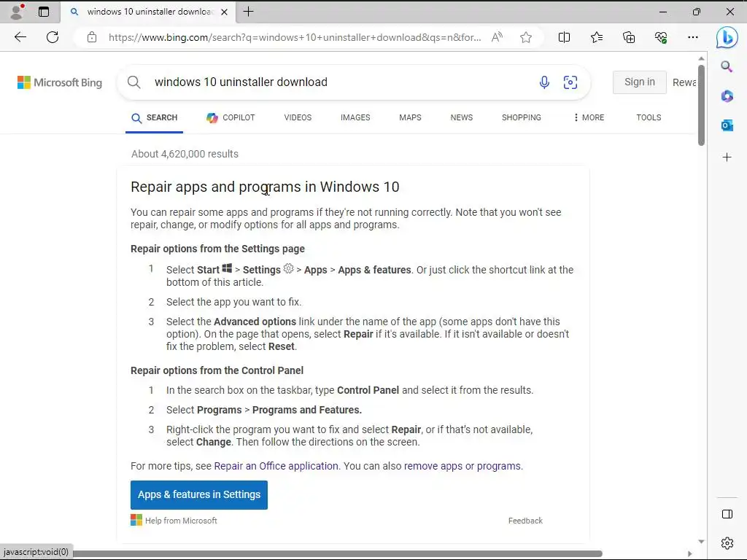Screen dimensions: 747x560
Task: Refresh the page
Action: pyautogui.click(x=53, y=37)
